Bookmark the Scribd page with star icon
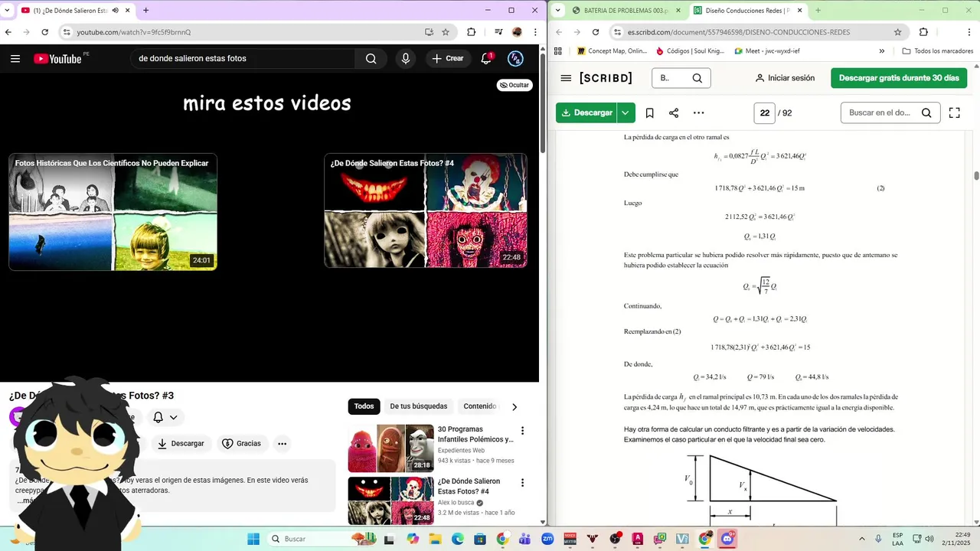Viewport: 980px width, 551px height. click(x=898, y=32)
